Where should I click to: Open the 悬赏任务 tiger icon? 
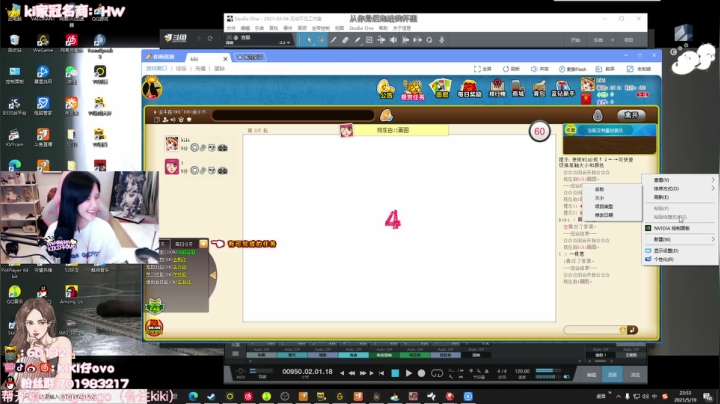coord(412,89)
